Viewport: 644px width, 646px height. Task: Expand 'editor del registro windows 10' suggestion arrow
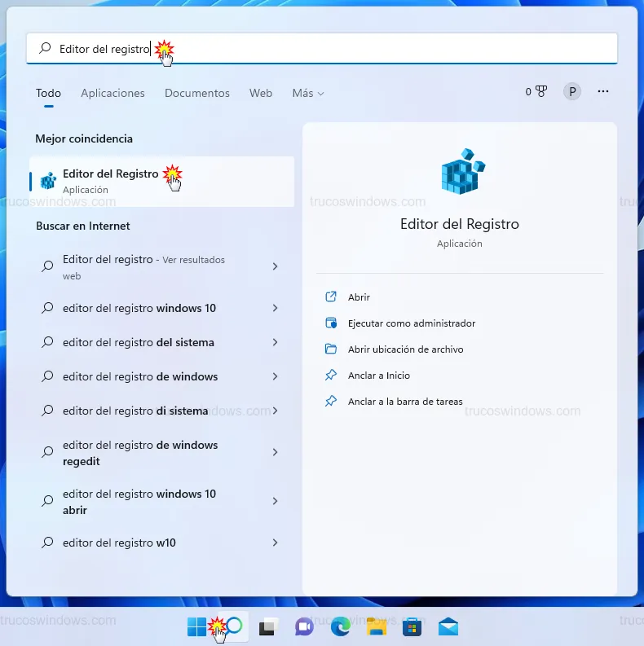point(275,308)
